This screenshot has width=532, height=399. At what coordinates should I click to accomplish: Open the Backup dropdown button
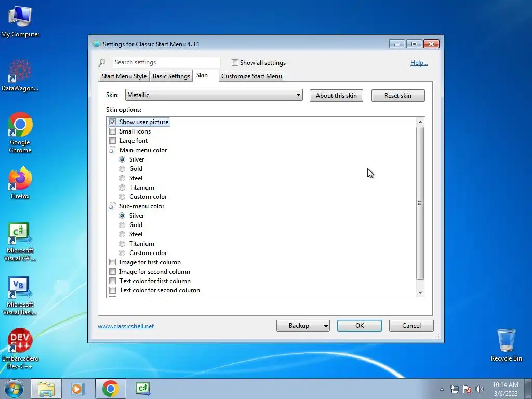tap(303, 326)
